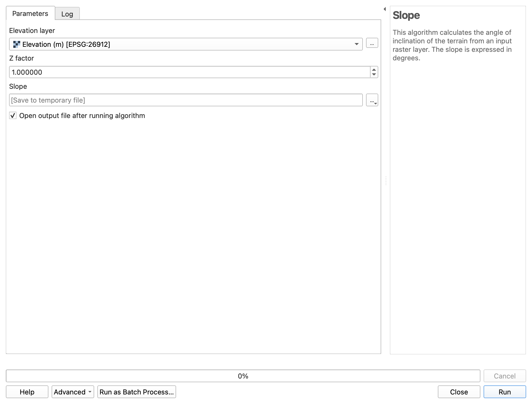
Task: Browse for an elevation layer file
Action: [x=372, y=43]
